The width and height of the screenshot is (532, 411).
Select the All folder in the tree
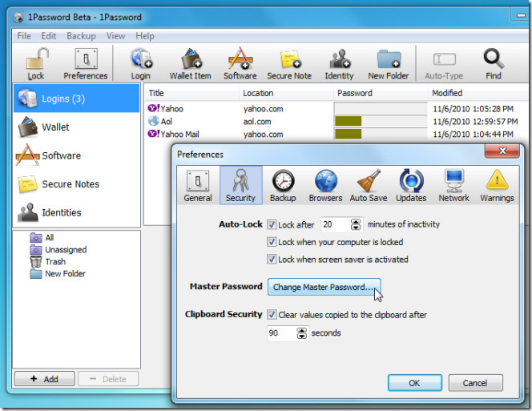point(42,238)
